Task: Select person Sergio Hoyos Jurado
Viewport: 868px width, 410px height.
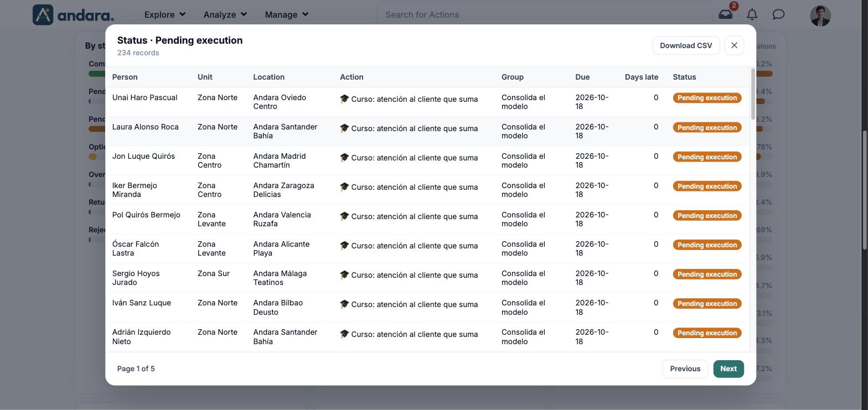Action: click(x=136, y=278)
